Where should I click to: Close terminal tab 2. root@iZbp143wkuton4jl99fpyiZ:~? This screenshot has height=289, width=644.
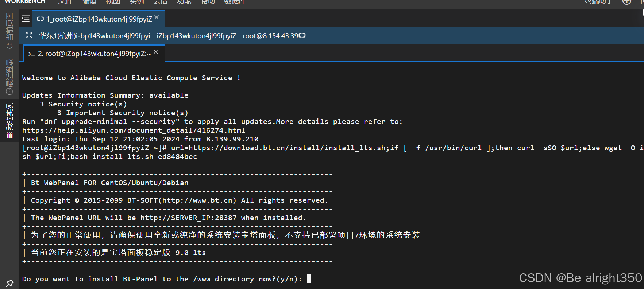tap(156, 52)
